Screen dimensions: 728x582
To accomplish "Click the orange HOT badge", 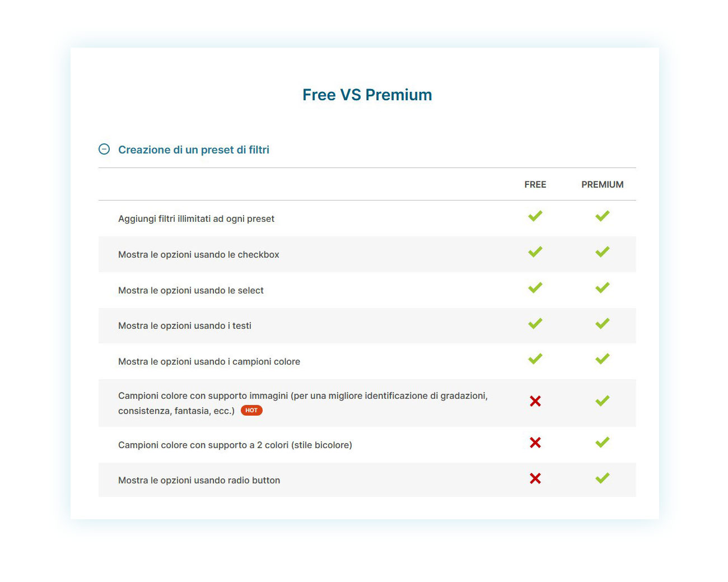I will coord(251,411).
